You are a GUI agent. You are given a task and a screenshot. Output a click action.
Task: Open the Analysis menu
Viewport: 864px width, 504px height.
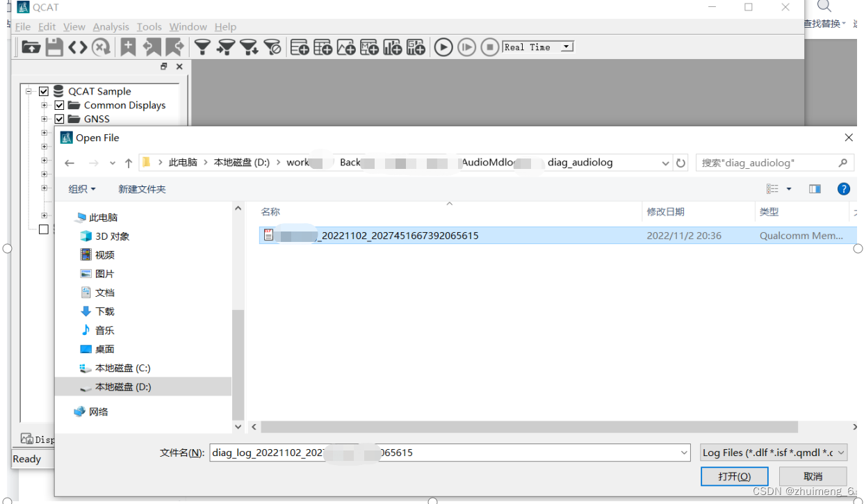coord(111,26)
